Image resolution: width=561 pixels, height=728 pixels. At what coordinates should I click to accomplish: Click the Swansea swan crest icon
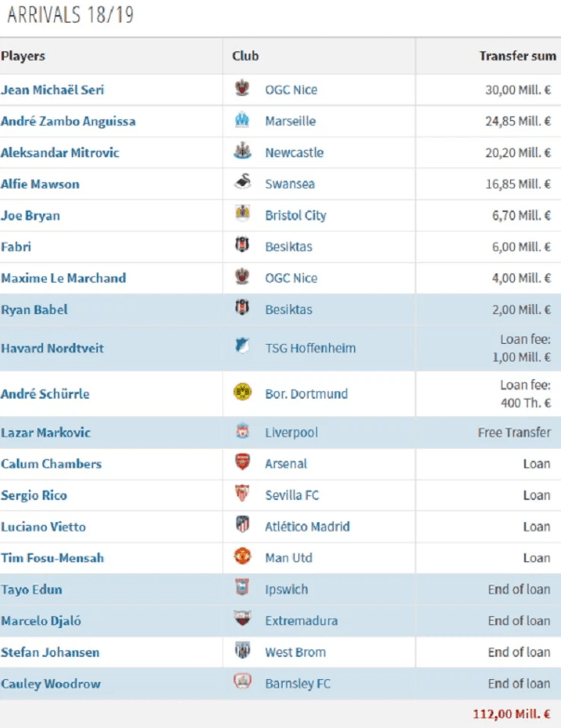pos(242,183)
